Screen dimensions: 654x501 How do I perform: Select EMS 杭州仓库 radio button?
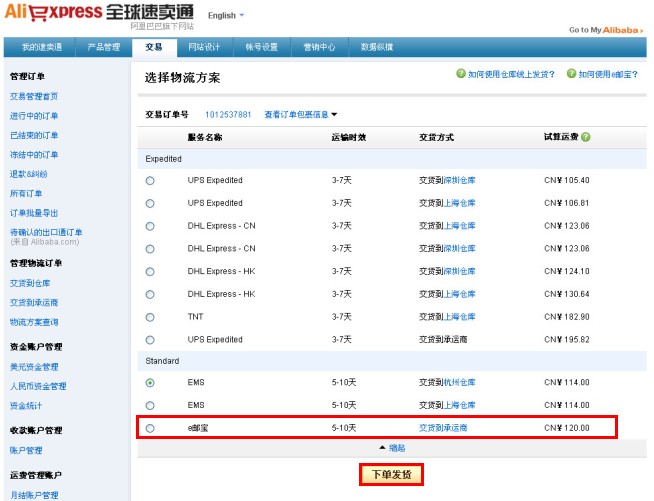[x=150, y=383]
